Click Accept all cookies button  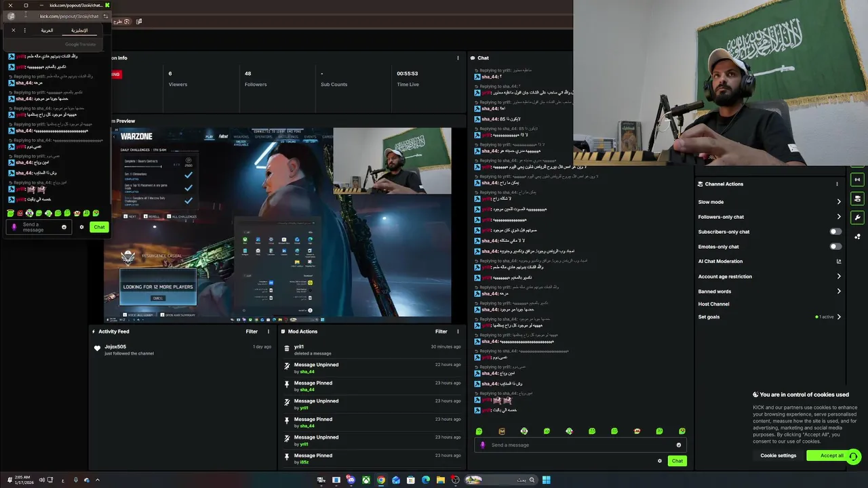832,455
